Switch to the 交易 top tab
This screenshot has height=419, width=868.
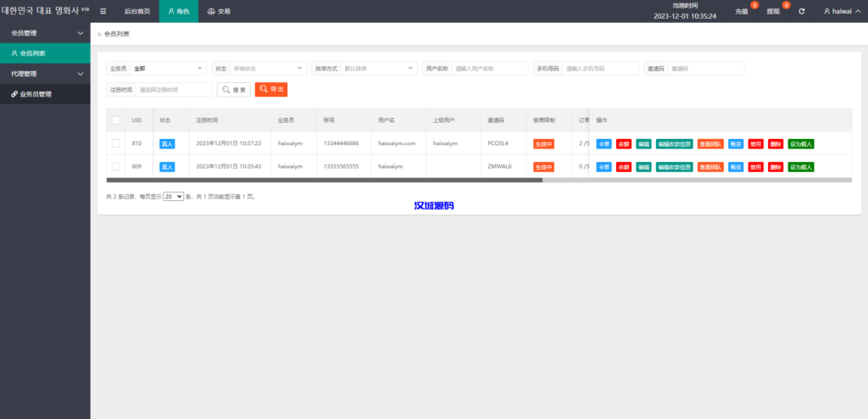219,11
